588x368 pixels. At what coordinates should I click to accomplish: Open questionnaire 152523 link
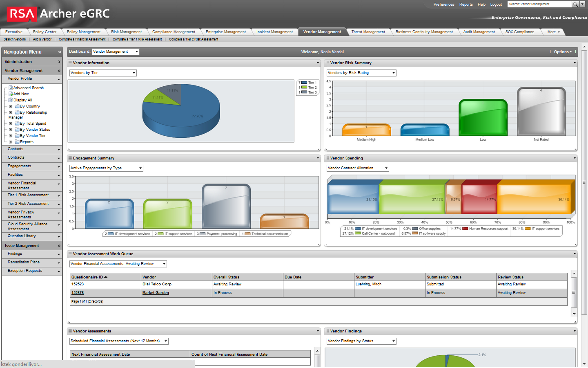(78, 284)
